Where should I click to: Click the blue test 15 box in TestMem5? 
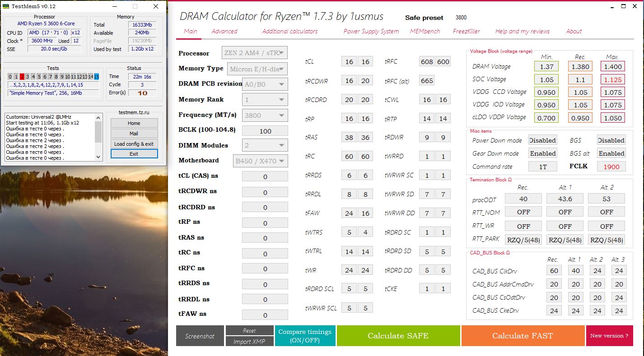(97, 77)
